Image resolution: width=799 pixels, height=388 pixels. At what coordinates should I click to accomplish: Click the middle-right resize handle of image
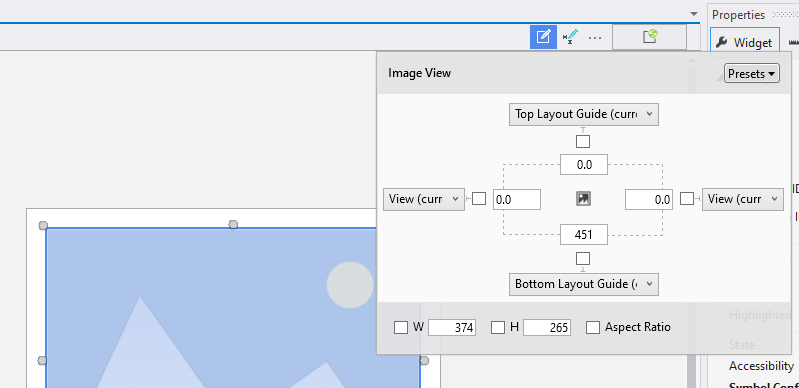point(424,361)
